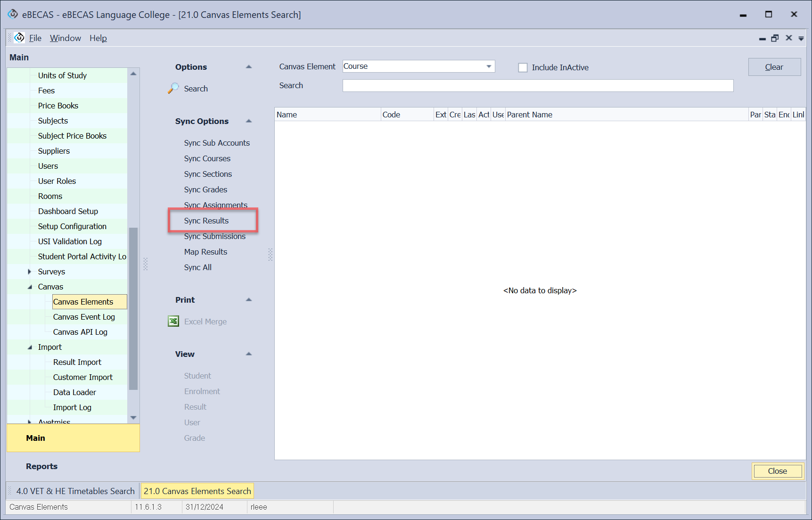Screen dimensions: 812x520
Task: Open the Window menu
Action: coord(65,38)
